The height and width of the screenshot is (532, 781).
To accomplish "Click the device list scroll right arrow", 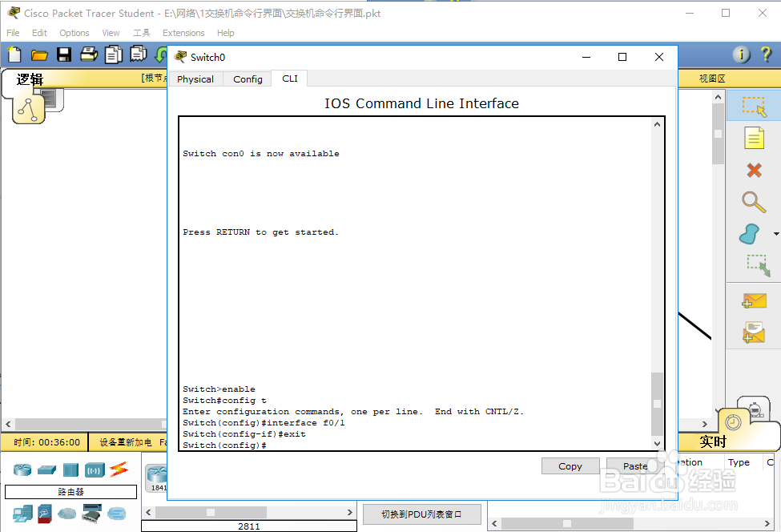I will click(x=350, y=512).
